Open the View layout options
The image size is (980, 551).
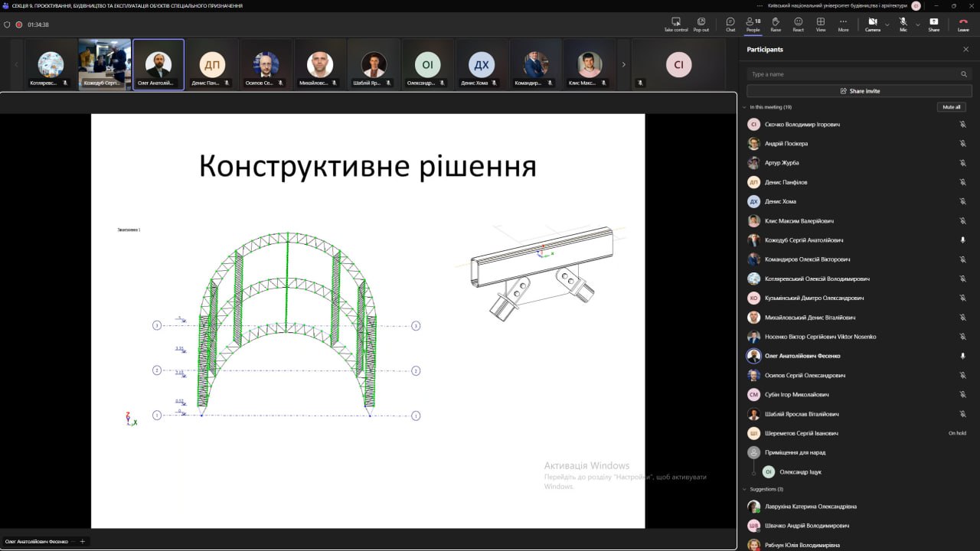[821, 22]
